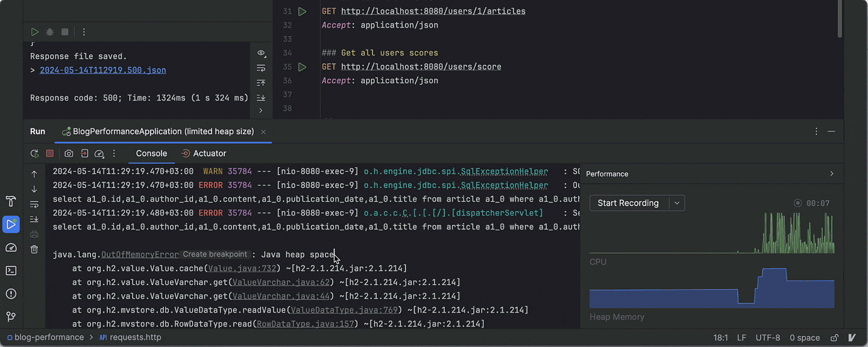The image size is (868, 347).
Task: Toggle soft-wrap in the console output
Action: tap(34, 204)
